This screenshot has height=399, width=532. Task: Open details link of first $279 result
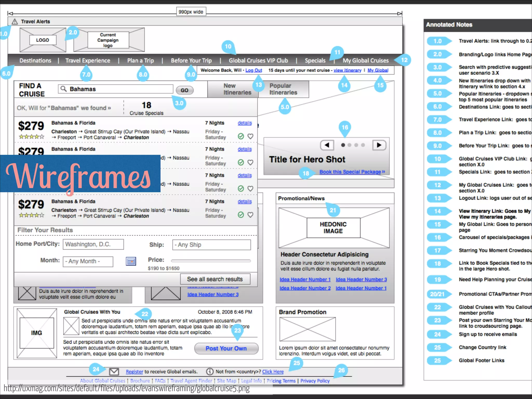click(x=245, y=123)
